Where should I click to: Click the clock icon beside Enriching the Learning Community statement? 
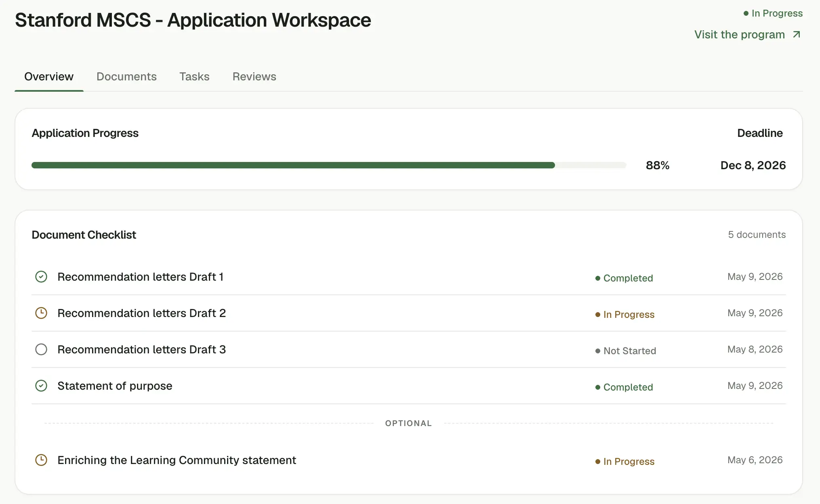pyautogui.click(x=41, y=460)
